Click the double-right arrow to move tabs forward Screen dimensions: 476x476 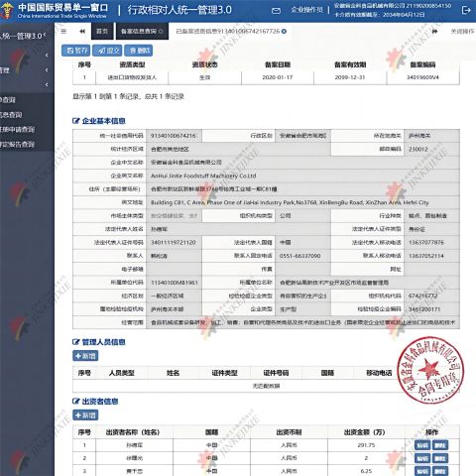[434, 32]
